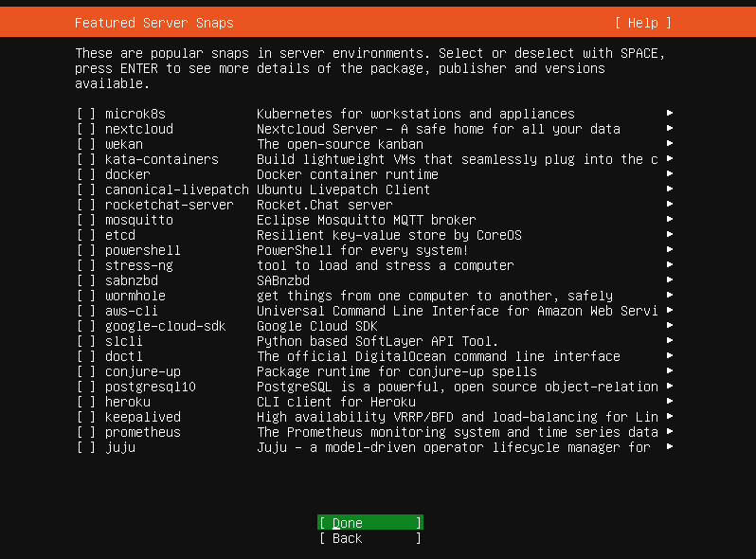Expand the google-cloud-sdk details arrow
This screenshot has width=756, height=559.
[x=670, y=326]
